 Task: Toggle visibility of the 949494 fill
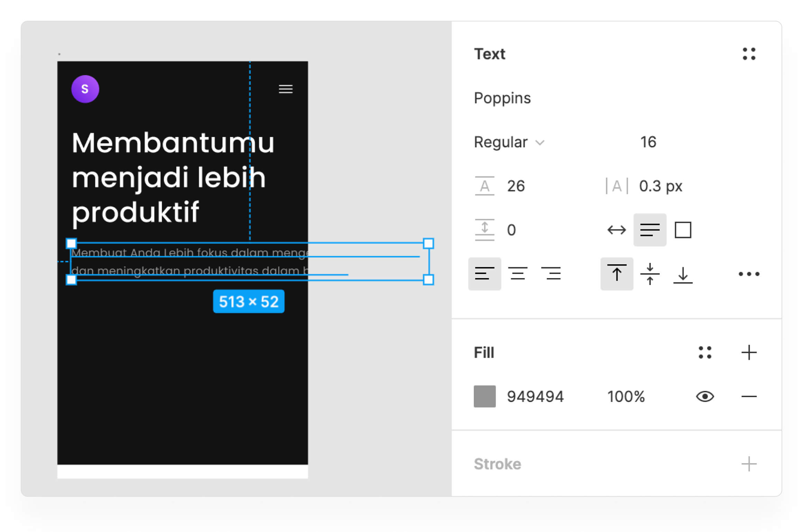[705, 396]
